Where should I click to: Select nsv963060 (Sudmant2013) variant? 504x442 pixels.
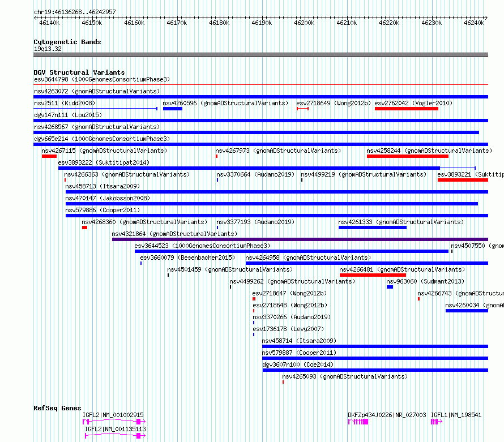click(425, 281)
